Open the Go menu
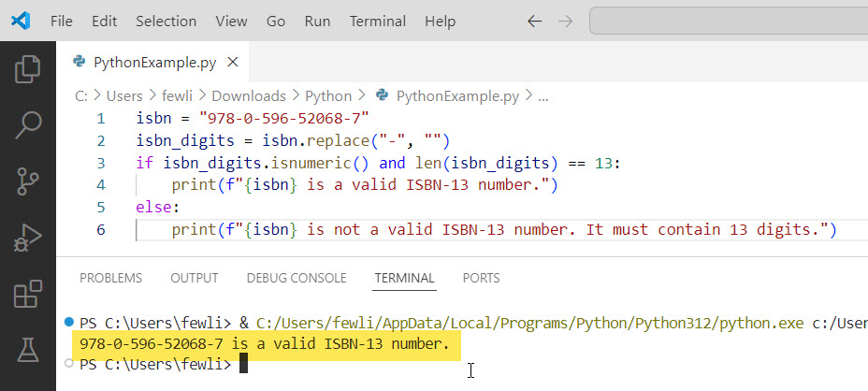Viewport: 868px width, 391px height. (276, 21)
